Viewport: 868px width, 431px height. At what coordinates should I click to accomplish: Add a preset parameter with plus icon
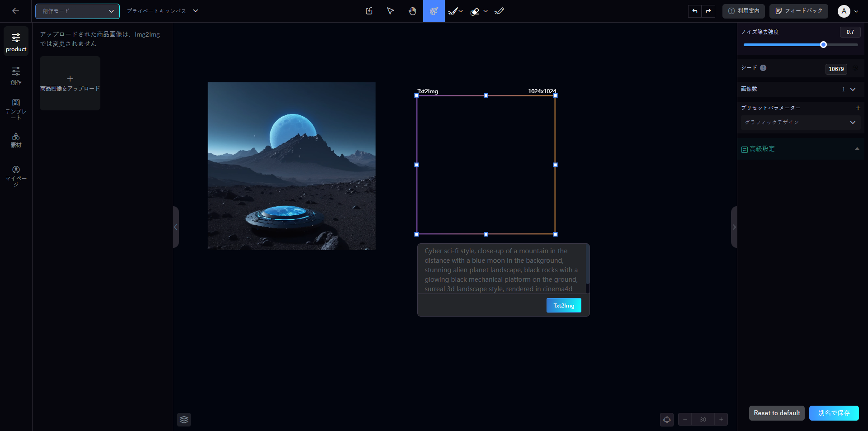tap(858, 108)
